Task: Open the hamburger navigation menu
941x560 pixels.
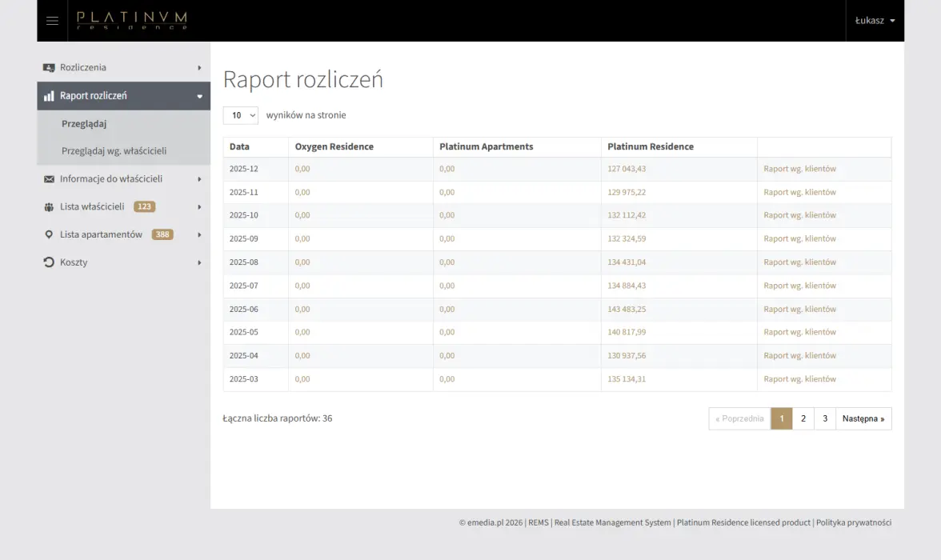Action: [52, 21]
